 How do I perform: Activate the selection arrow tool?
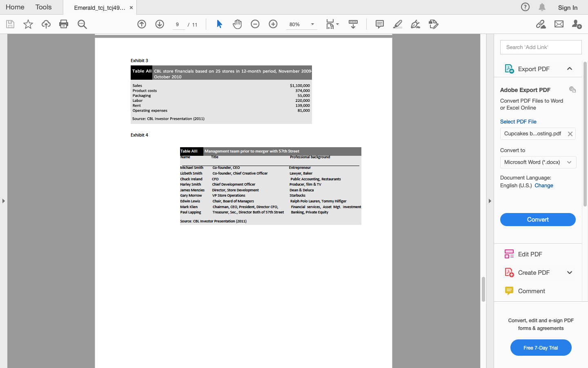point(219,24)
